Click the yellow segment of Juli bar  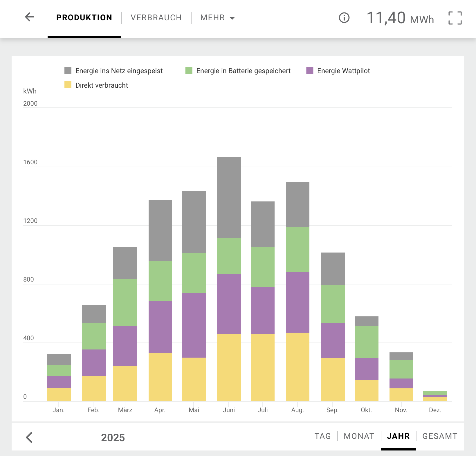coord(262,367)
